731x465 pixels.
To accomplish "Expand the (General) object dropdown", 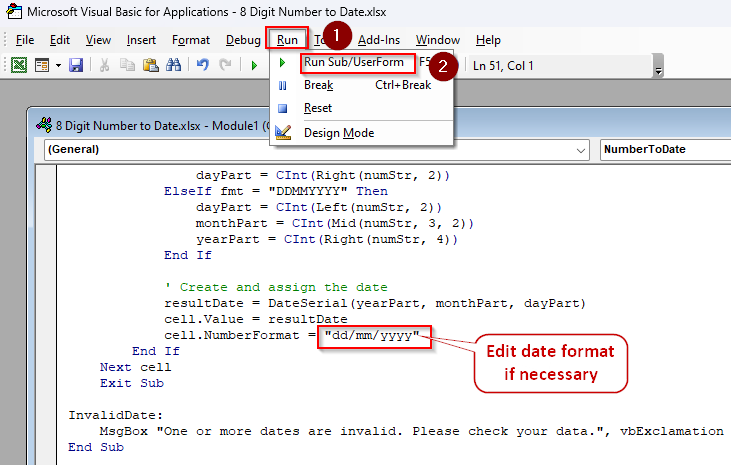I will click(580, 150).
